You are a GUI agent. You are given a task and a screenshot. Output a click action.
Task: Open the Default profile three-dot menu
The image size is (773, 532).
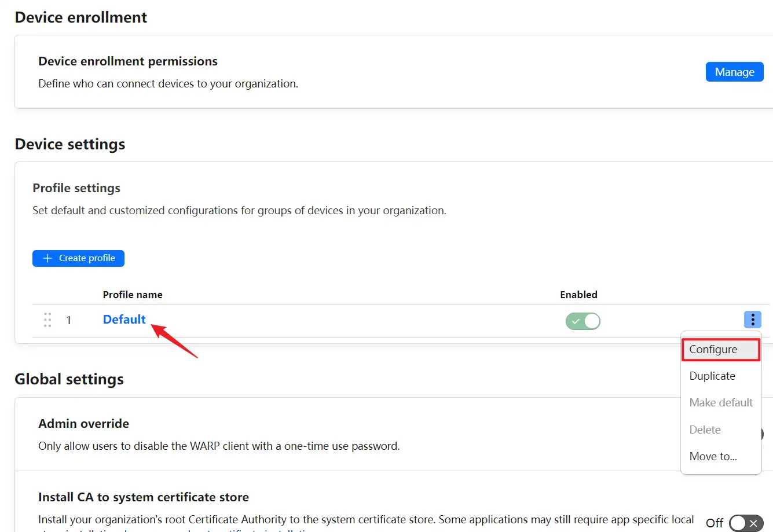click(752, 320)
